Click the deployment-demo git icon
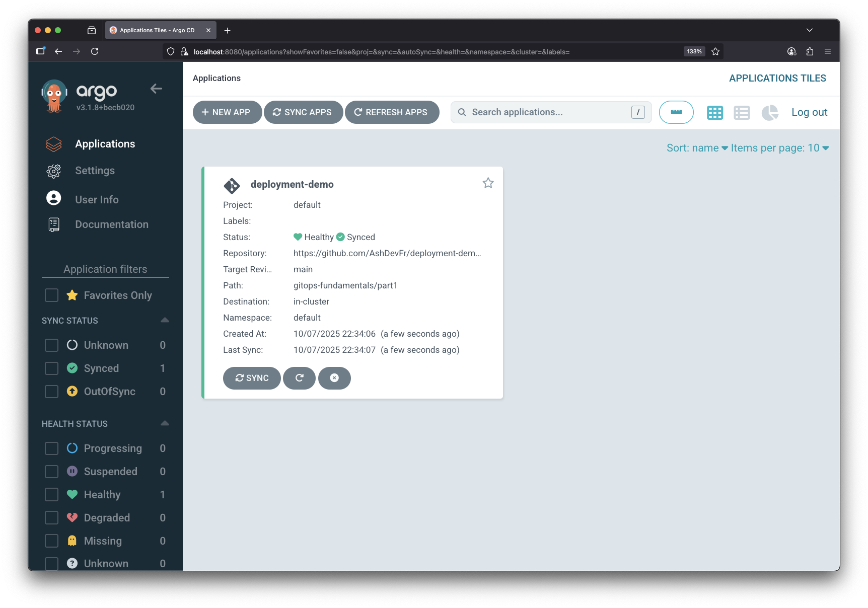The image size is (868, 608). click(x=232, y=186)
